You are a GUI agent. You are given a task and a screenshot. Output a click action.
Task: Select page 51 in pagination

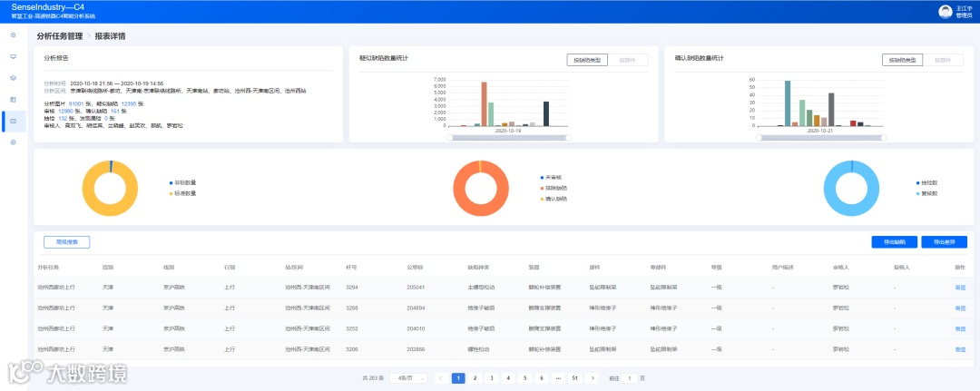(575, 378)
